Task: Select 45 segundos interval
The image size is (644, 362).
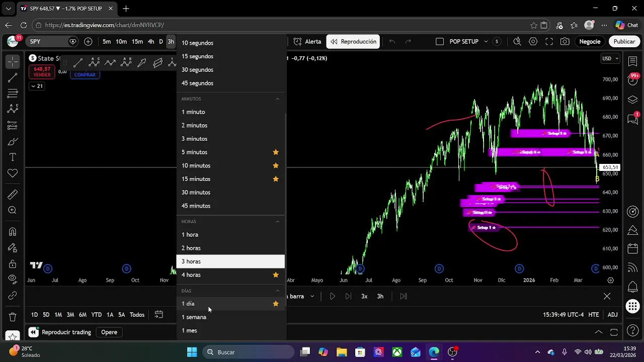Action: click(230, 83)
